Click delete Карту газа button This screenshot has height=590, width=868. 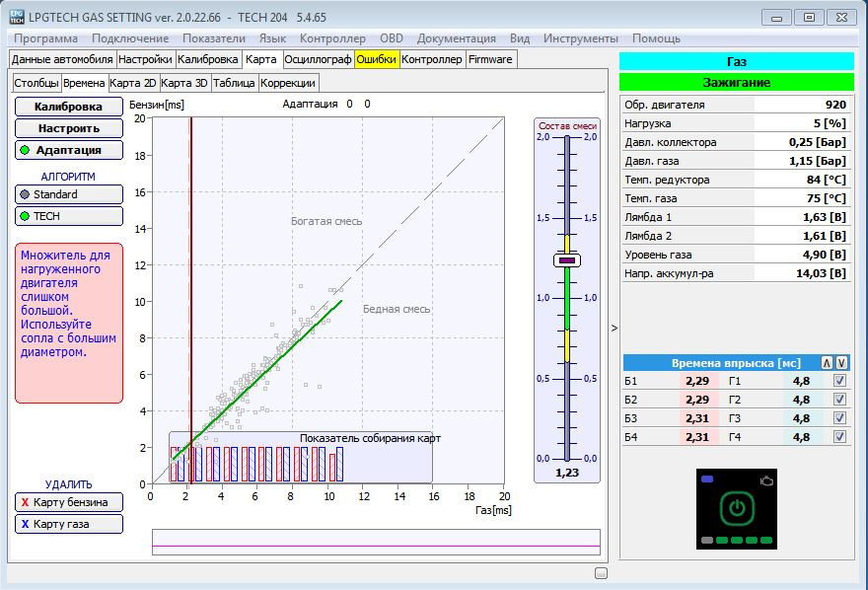[69, 524]
